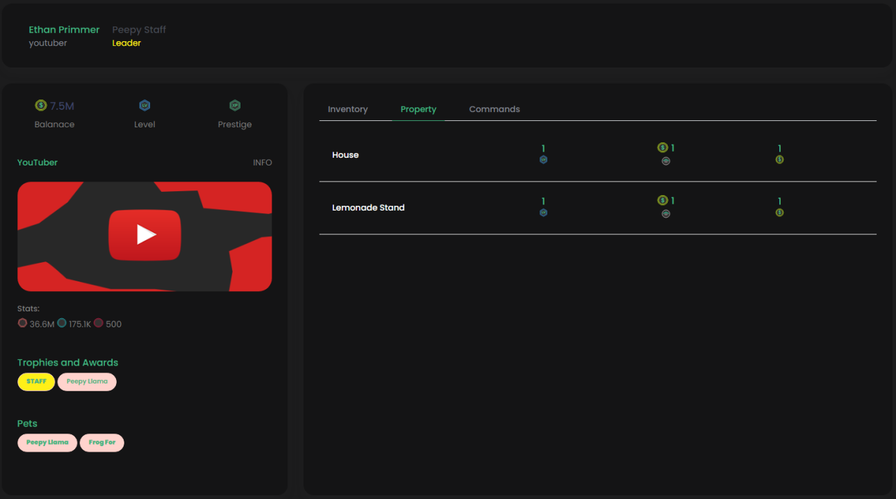Click the red stat icon beside 36.6M
Screen dimensions: 896x499
(22, 323)
